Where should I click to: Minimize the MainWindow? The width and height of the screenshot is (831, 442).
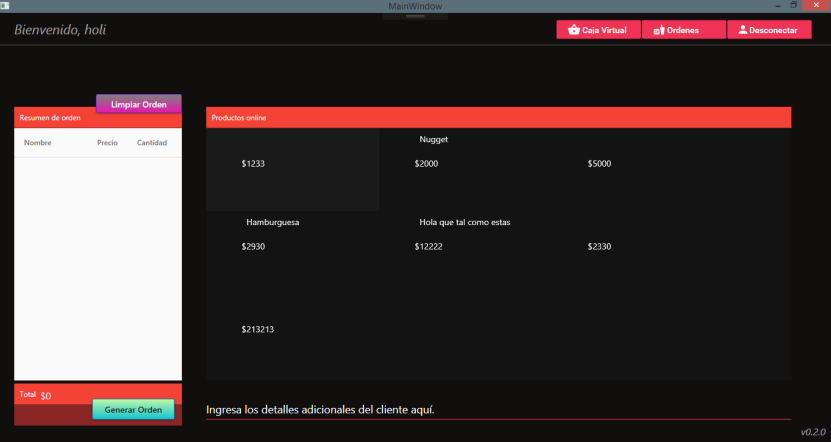coord(778,5)
